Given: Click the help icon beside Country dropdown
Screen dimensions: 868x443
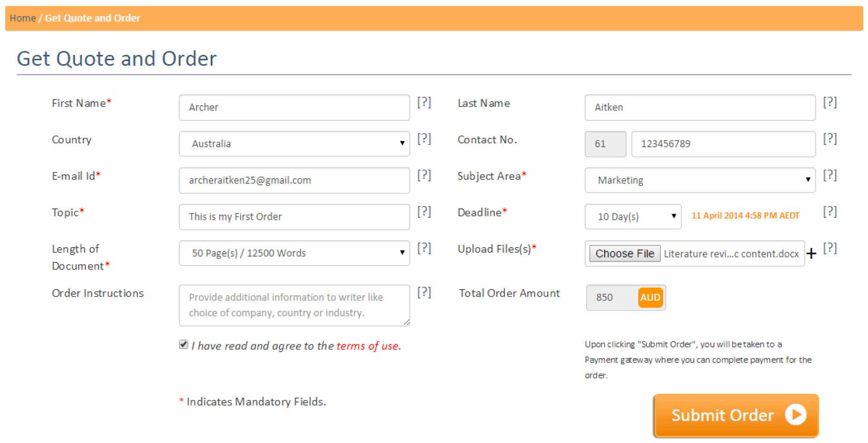Looking at the screenshot, I should [424, 139].
